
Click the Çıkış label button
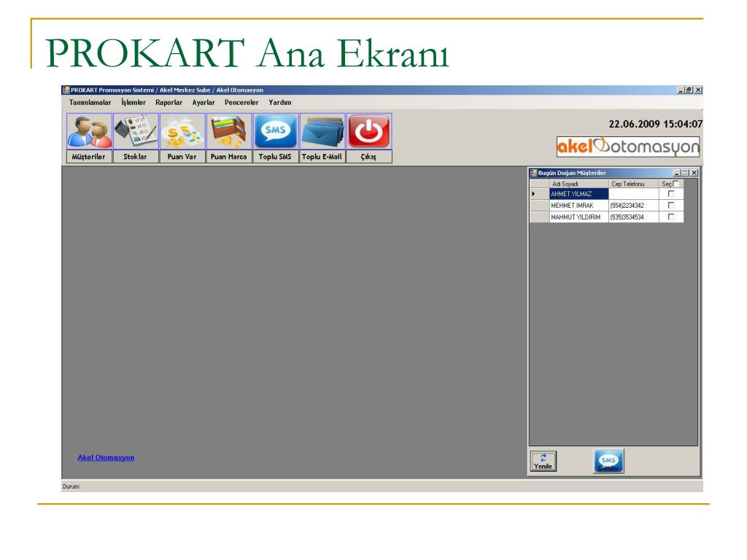tap(369, 157)
